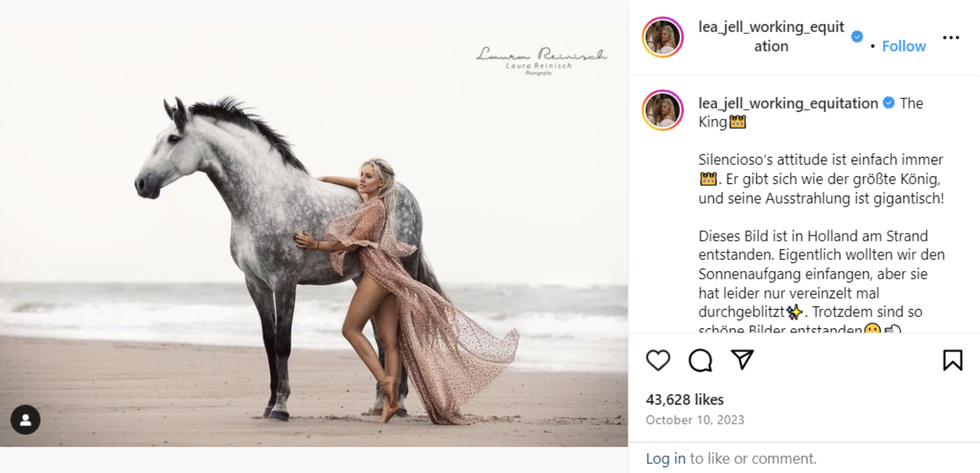The width and height of the screenshot is (980, 473).
Task: Click the three-dot options icon
Action: coord(951,37)
